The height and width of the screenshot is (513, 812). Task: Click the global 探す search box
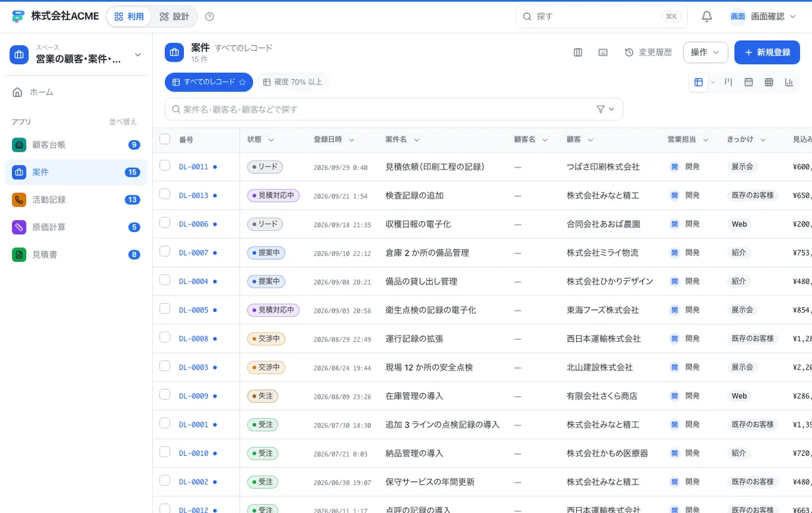click(601, 16)
